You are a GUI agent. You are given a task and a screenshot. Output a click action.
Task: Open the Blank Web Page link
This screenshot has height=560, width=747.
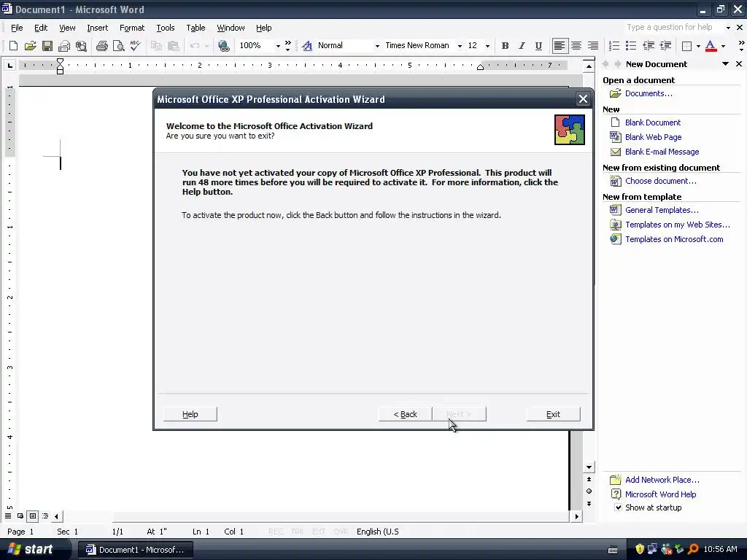[653, 137]
